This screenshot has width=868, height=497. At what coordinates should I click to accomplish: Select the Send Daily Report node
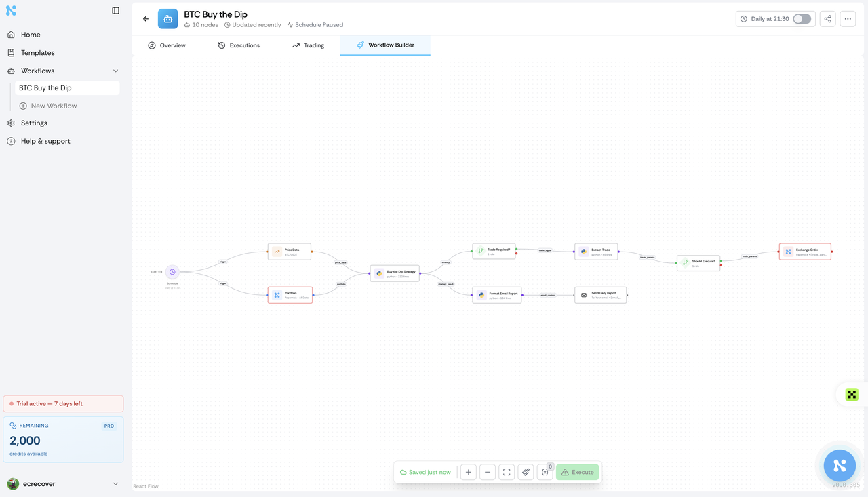pyautogui.click(x=601, y=295)
